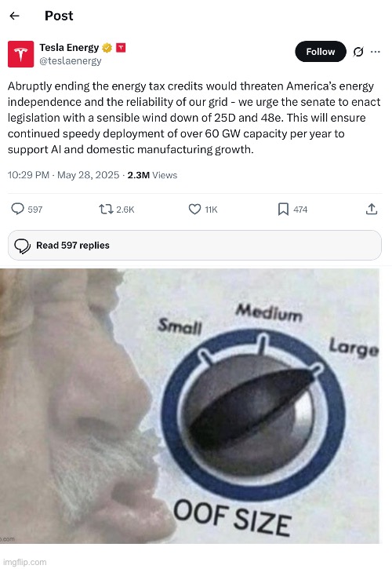Click the 2.3M Views count
This screenshot has height=569, width=392.
tap(152, 175)
